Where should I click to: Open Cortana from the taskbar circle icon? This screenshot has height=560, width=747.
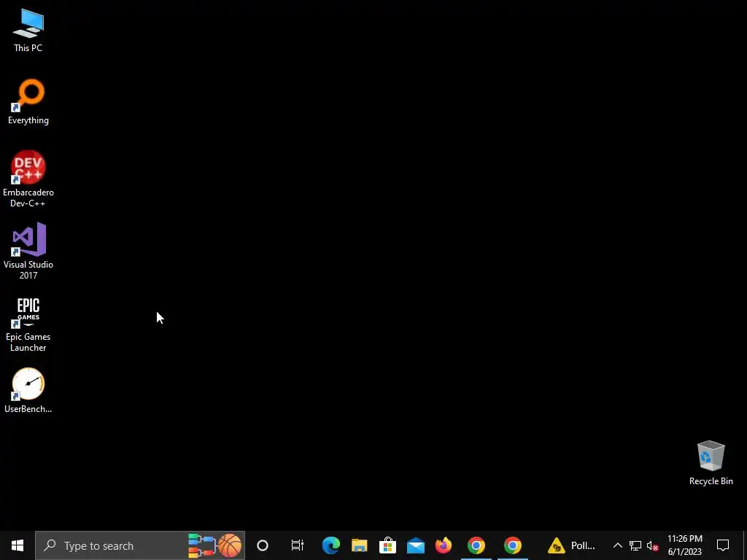[263, 545]
